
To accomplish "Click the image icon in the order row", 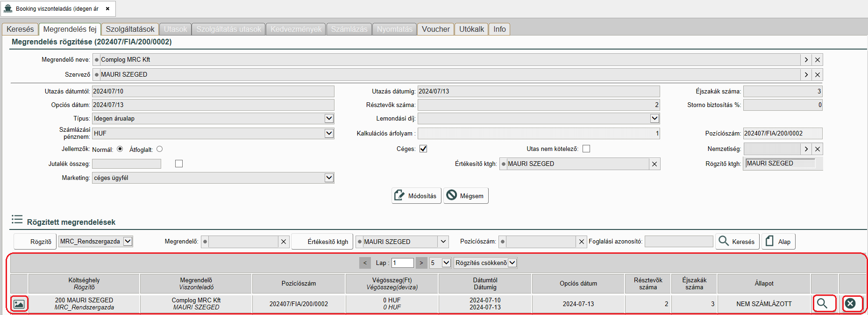I will coord(19,304).
